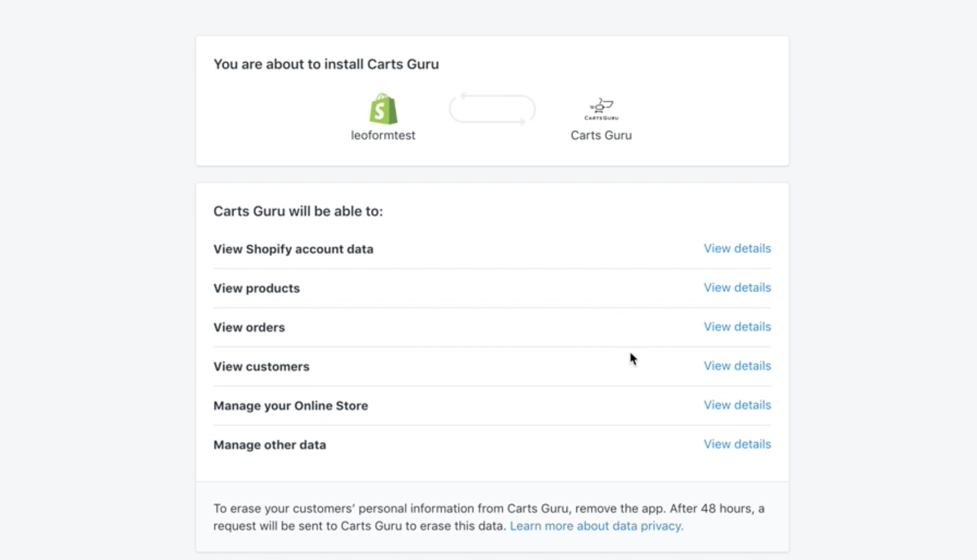The height and width of the screenshot is (560, 977).
Task: Click 'Carts Guru will be able to' heading
Action: [298, 211]
